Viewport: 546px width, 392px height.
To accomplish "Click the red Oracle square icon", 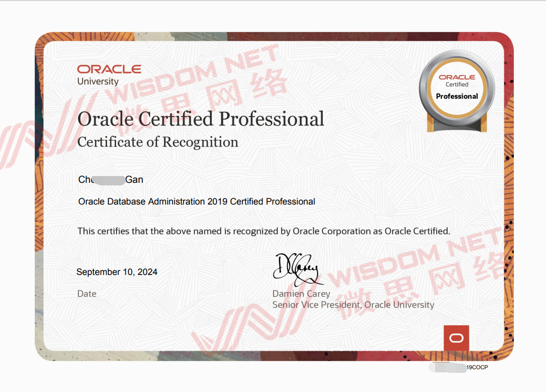I will (x=456, y=338).
